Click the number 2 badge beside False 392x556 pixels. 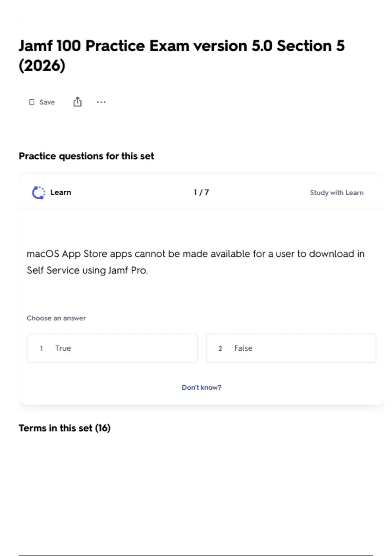(x=220, y=349)
